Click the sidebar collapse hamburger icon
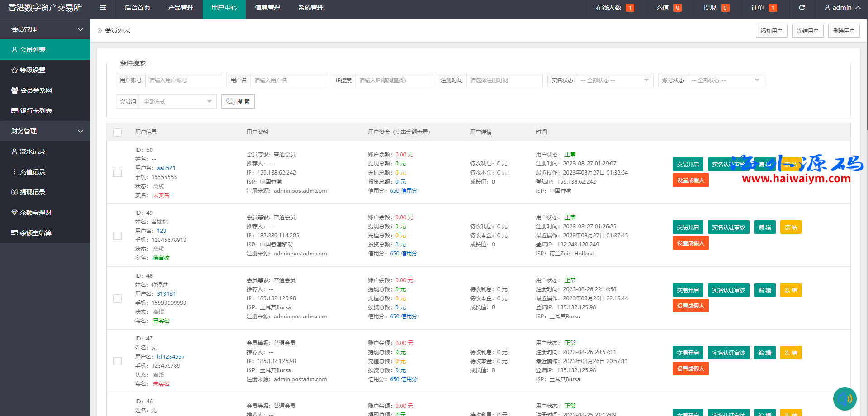868x416 pixels. 103,8
